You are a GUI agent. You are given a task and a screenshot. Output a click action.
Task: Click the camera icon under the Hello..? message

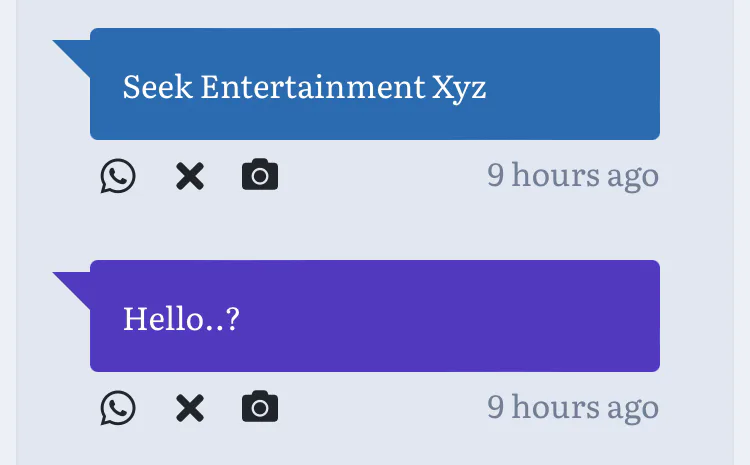(260, 408)
